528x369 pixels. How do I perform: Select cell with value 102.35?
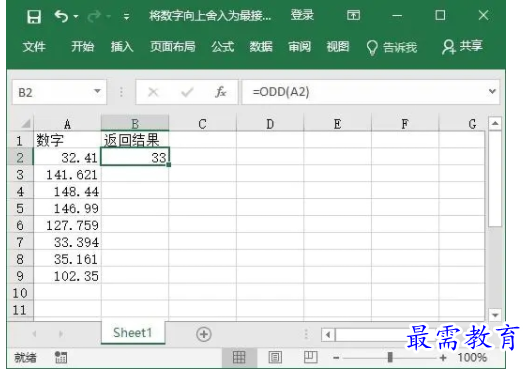click(67, 276)
